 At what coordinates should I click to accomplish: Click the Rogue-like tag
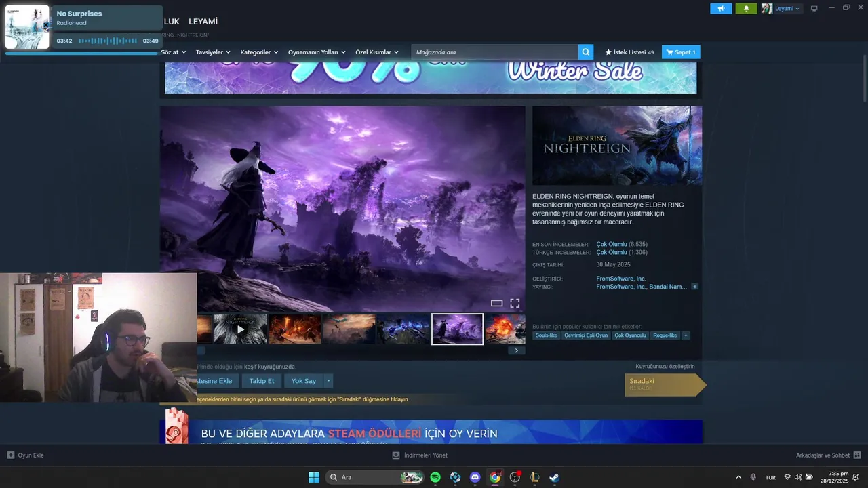tap(665, 335)
